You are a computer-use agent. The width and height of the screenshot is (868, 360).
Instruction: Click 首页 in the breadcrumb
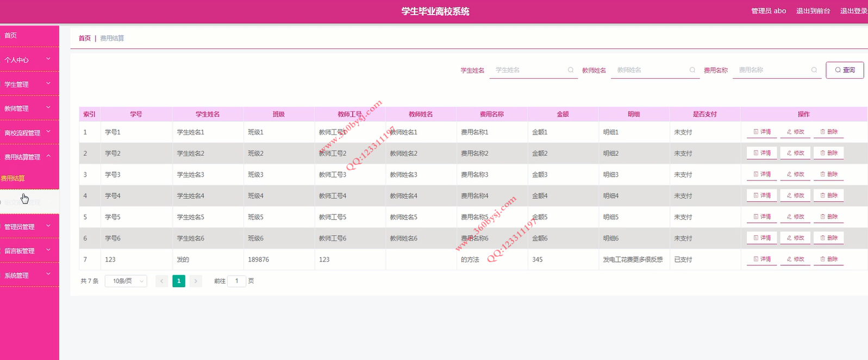pyautogui.click(x=85, y=38)
